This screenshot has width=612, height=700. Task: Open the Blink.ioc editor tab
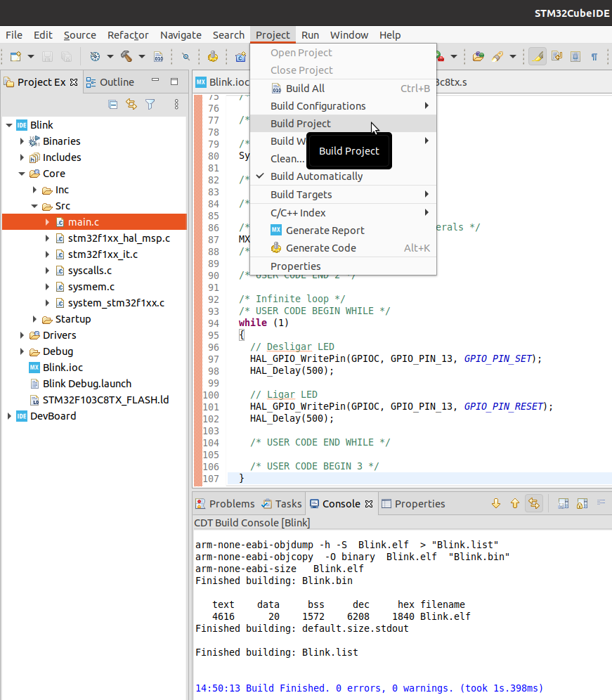click(222, 82)
